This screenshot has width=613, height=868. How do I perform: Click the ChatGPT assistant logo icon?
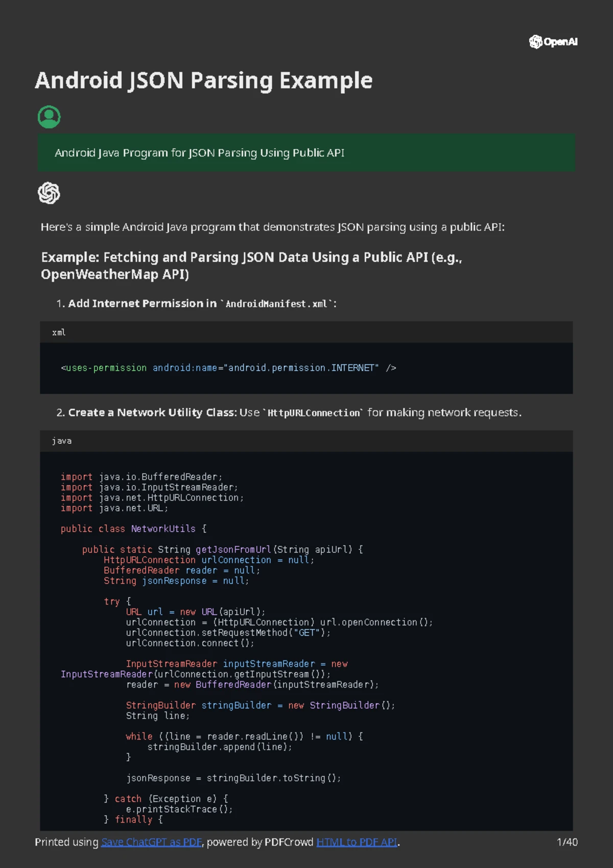coord(49,193)
